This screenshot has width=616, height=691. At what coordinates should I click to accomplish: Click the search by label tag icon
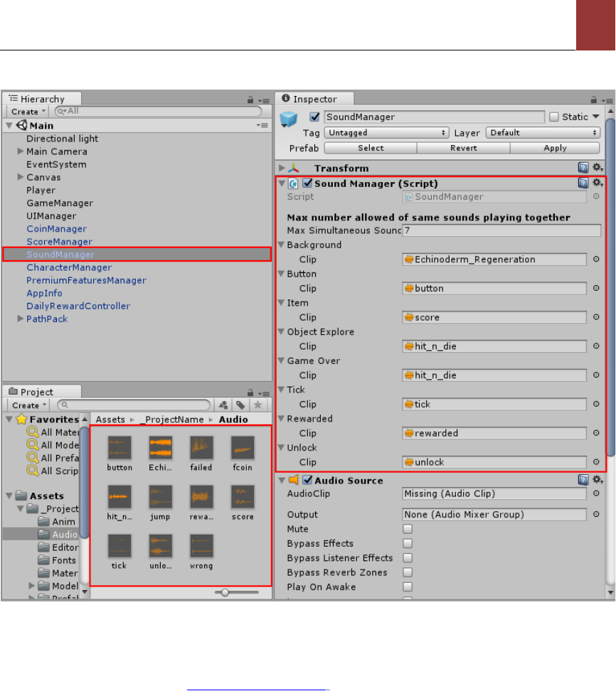[240, 405]
